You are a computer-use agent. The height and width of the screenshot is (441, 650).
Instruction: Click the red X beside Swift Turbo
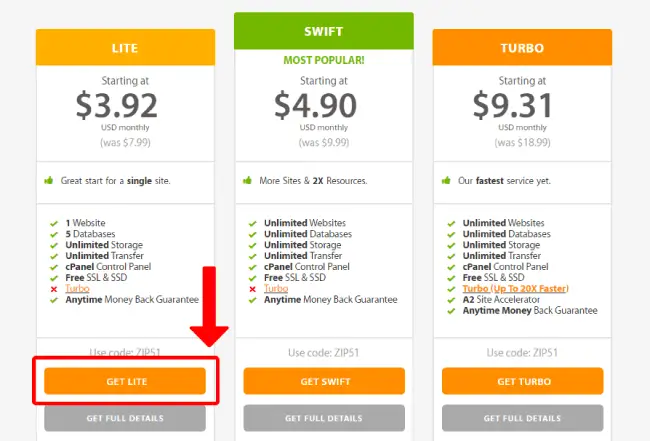tap(252, 289)
